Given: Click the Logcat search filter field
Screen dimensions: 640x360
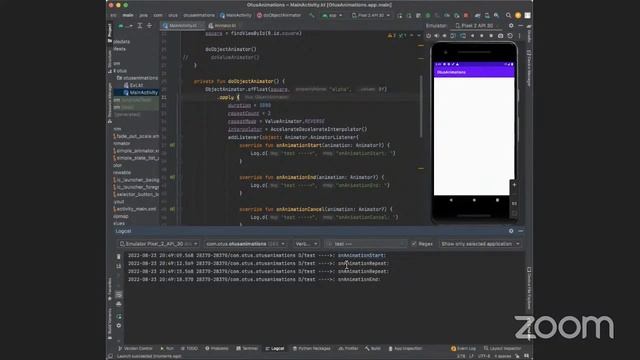Looking at the screenshot, I should pos(366,244).
